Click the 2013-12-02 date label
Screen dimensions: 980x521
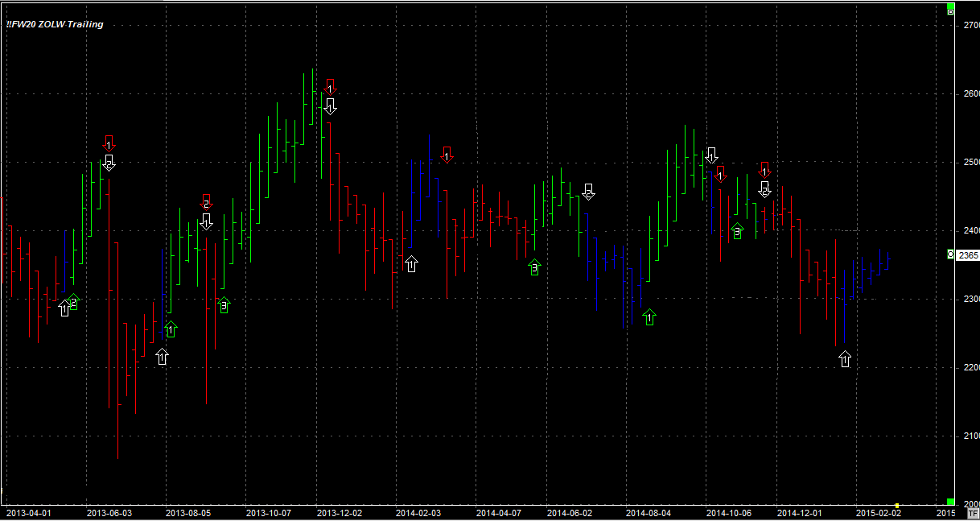(339, 512)
